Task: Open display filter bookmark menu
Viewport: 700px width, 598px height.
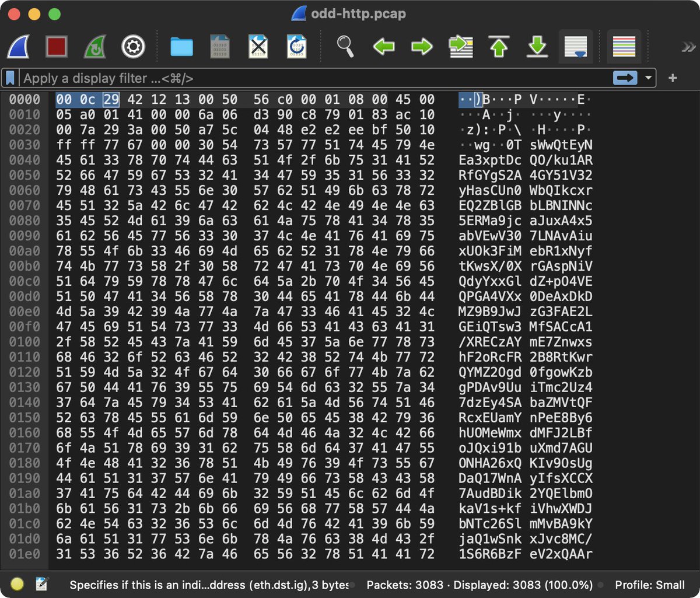Action: (x=10, y=78)
